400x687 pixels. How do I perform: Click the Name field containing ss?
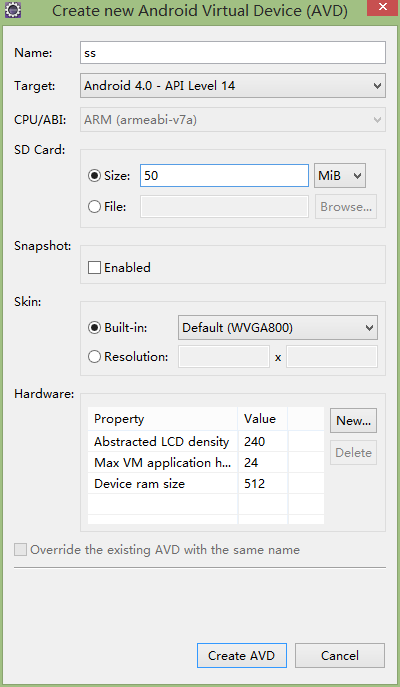click(x=233, y=53)
